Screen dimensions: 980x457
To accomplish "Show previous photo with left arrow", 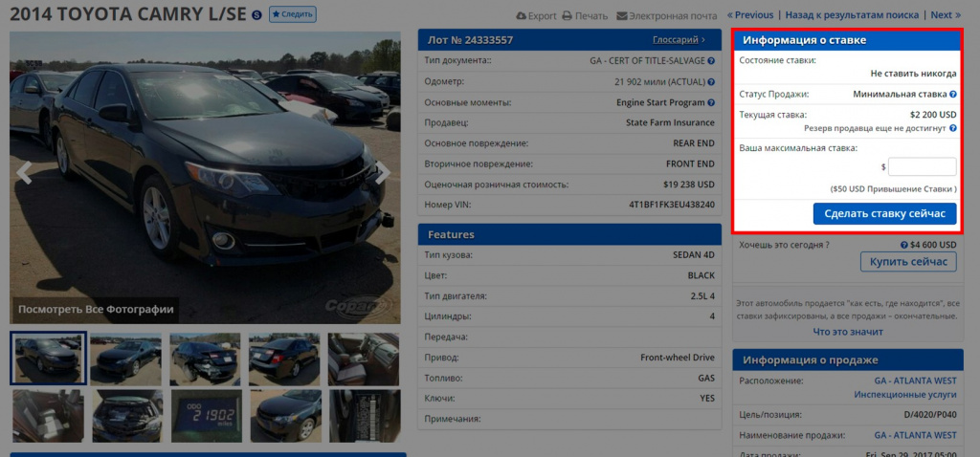I will (24, 173).
